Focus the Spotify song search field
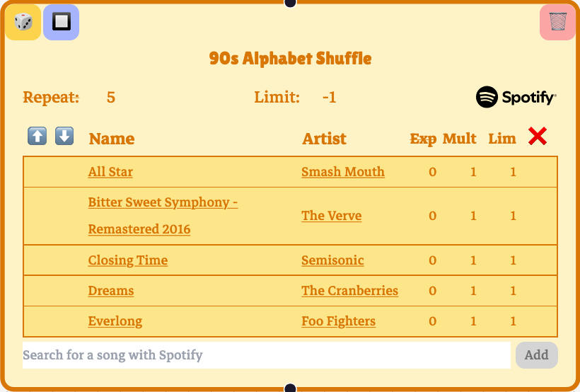Screen dimensions: 580x392 point(266,355)
